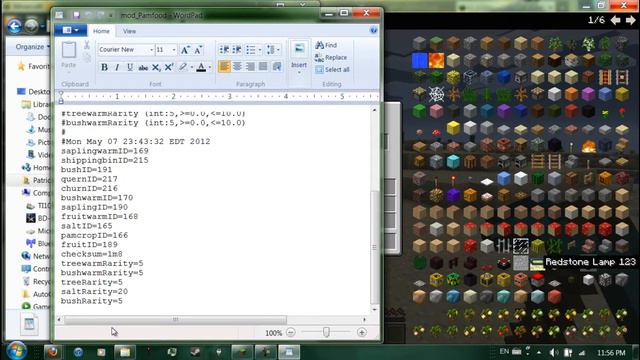Screen dimensions: 640x360
Task: Click the WordPad vertical scrollbar
Action: 374,247
